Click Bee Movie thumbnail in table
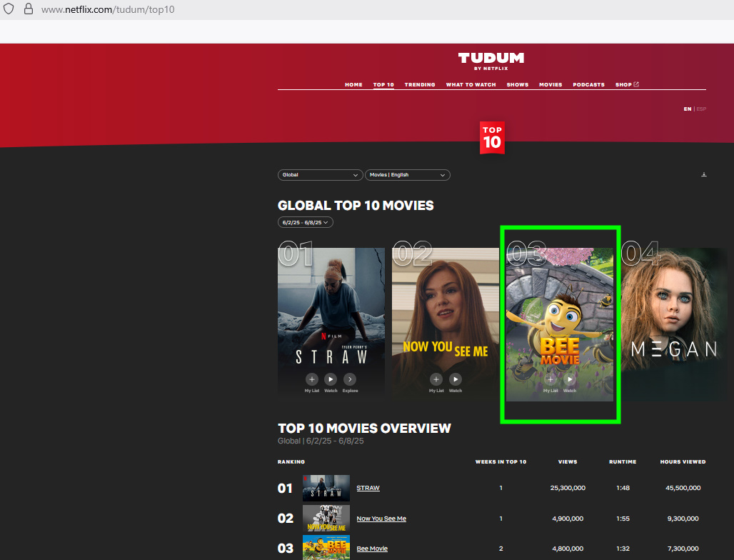Image resolution: width=734 pixels, height=560 pixels. click(326, 548)
